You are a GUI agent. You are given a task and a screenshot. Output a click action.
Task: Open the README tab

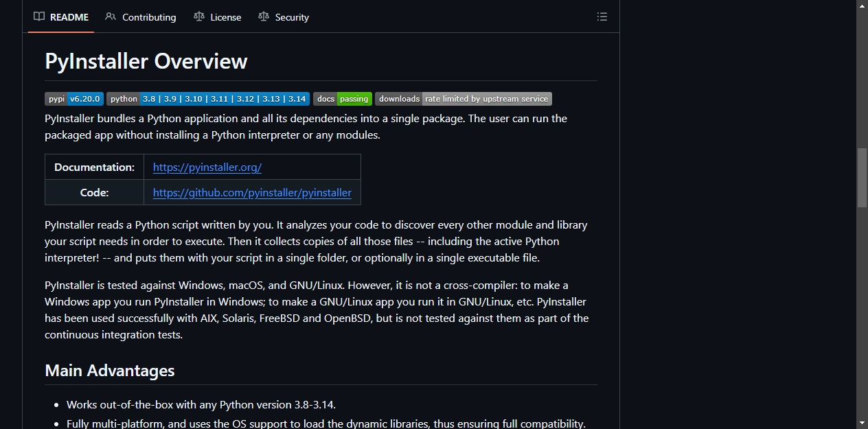tap(61, 17)
